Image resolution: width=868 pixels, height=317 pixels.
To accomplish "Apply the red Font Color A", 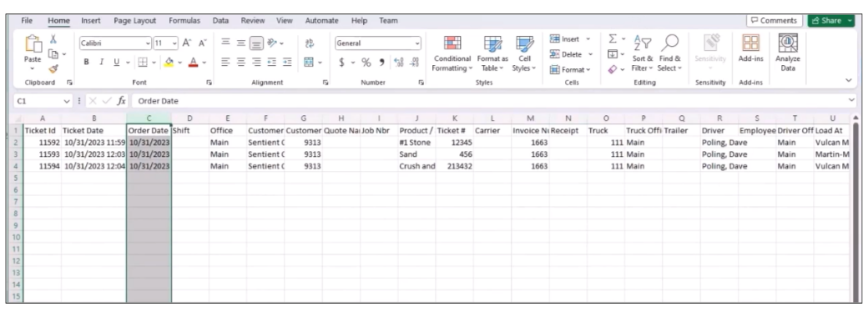I will [193, 62].
